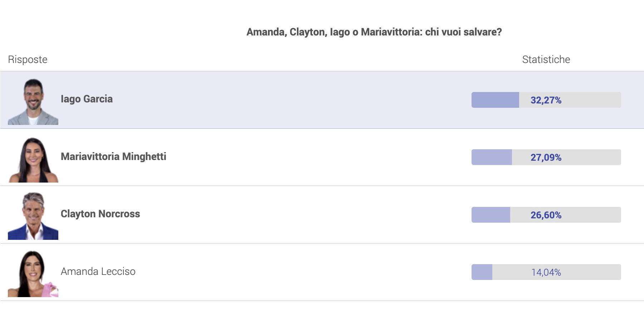Click the 27,09% percentage text

coord(546,158)
